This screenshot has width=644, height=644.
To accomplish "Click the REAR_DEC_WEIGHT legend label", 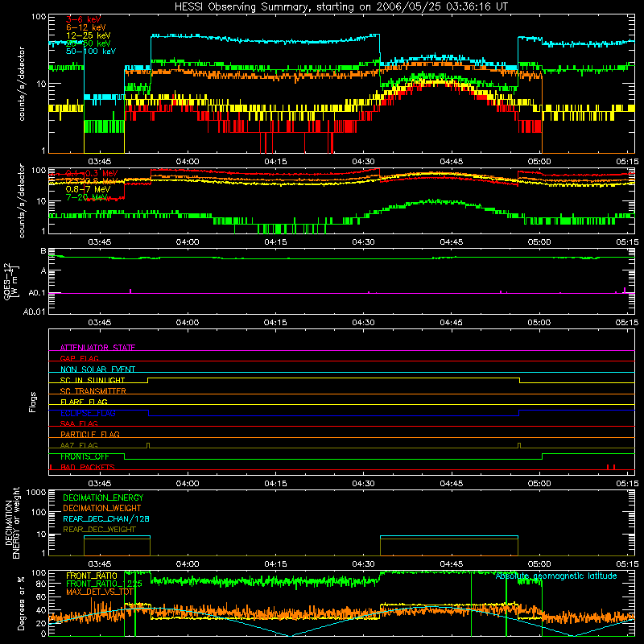I will point(99,530).
